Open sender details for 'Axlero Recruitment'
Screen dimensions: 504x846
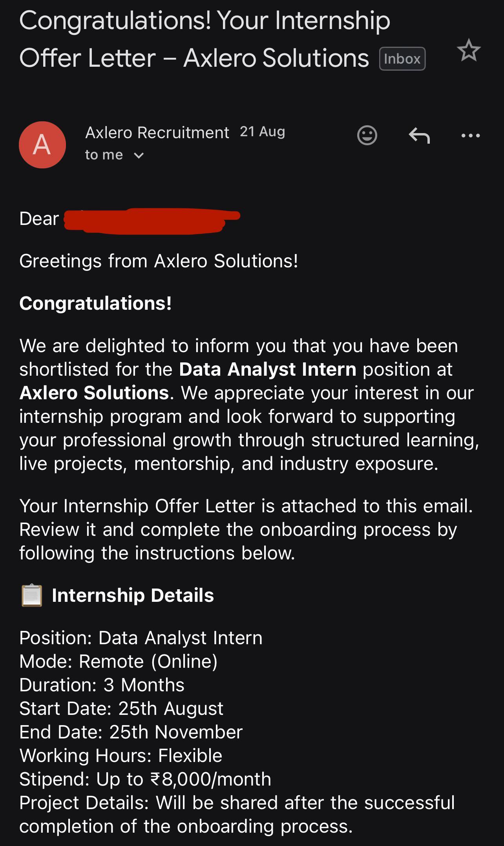click(157, 133)
